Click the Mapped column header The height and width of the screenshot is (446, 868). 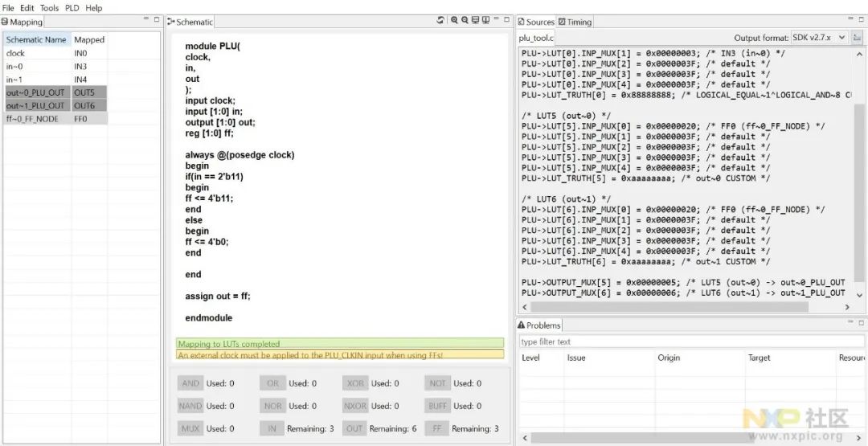[x=89, y=40]
